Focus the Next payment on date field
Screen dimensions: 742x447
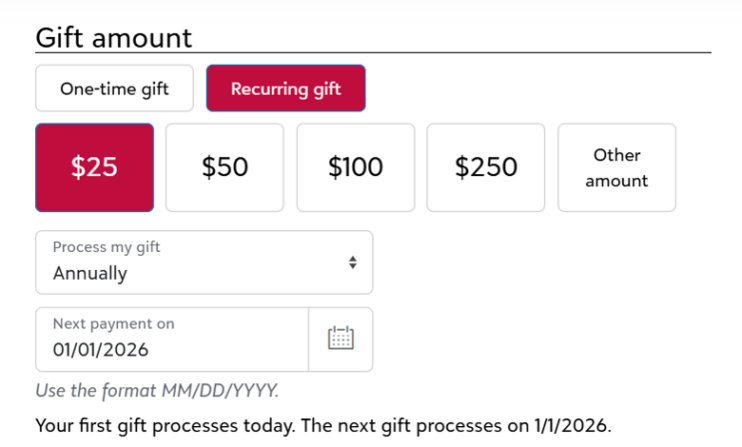pos(172,340)
